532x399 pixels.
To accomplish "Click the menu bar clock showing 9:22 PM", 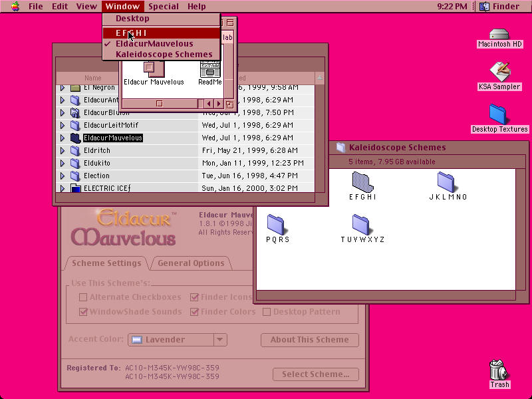I will (x=452, y=6).
